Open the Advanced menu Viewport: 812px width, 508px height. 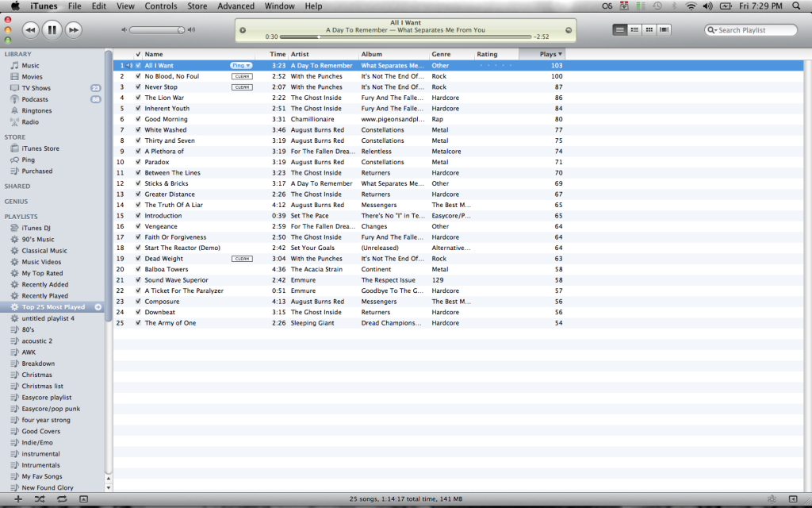236,6
